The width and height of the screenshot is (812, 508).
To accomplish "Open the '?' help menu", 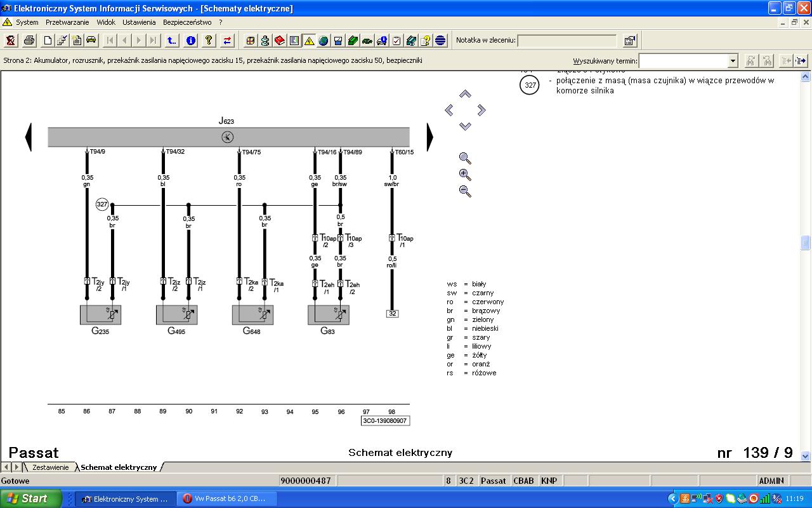I will pos(221,22).
